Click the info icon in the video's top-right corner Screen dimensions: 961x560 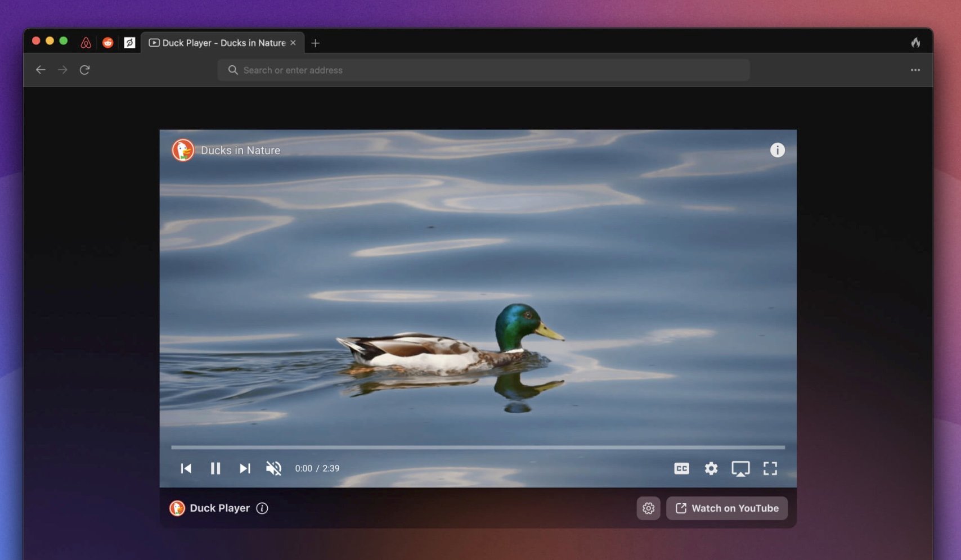(x=778, y=150)
